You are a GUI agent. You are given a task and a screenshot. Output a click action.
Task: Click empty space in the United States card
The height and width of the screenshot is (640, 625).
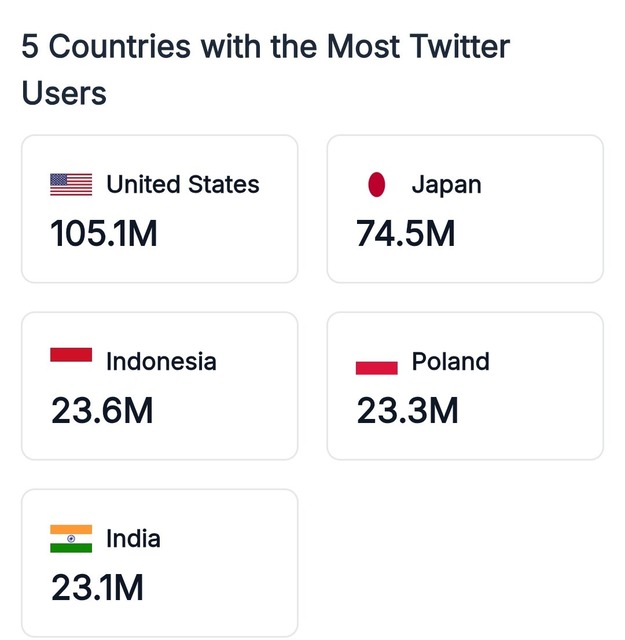click(240, 240)
